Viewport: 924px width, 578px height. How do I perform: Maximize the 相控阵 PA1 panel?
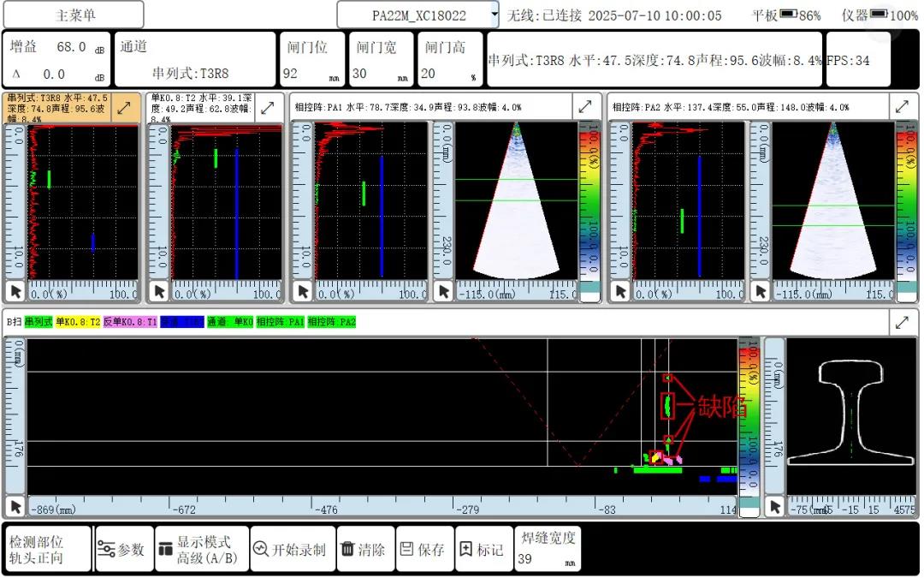[585, 107]
